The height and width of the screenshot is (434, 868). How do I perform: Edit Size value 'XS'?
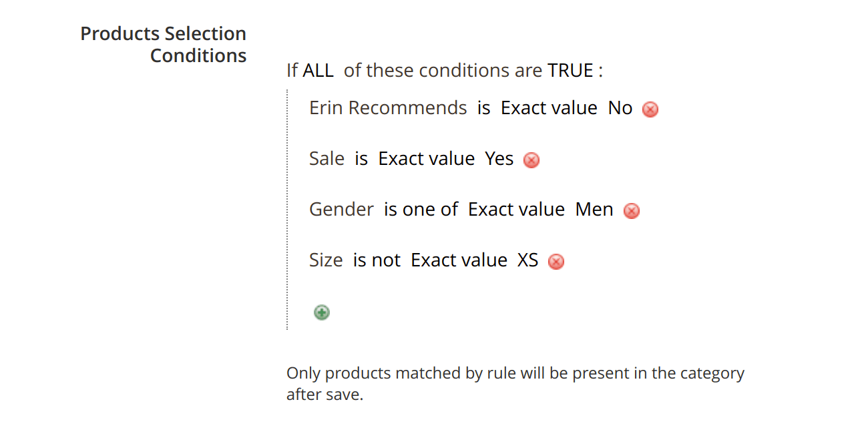pos(528,260)
